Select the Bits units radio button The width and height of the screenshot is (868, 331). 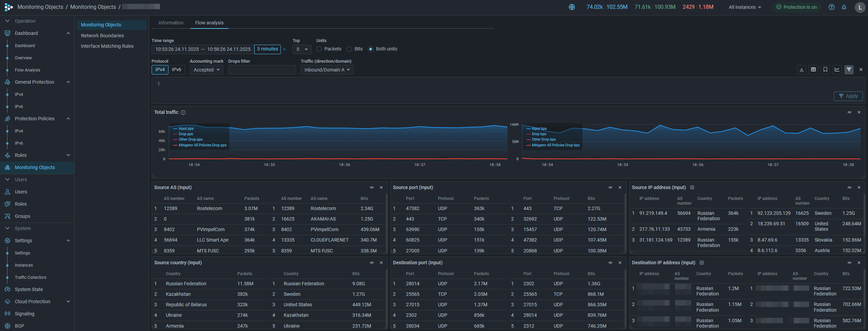coord(349,49)
